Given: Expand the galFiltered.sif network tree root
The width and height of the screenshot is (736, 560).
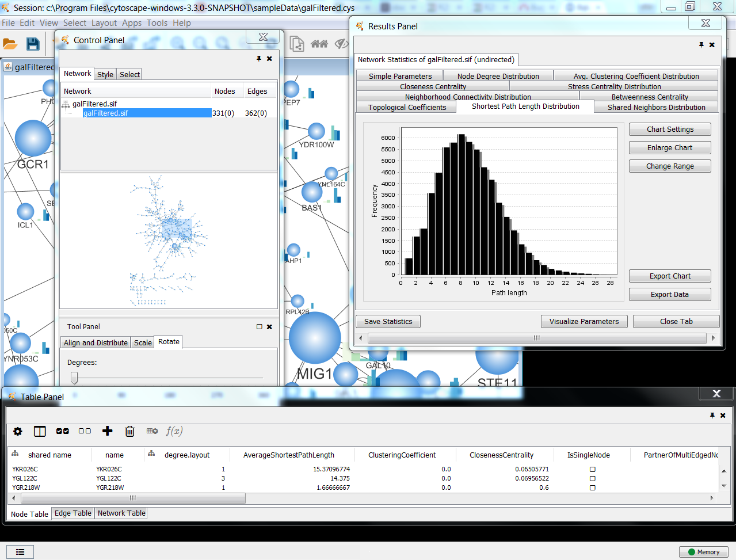Looking at the screenshot, I should 66,104.
